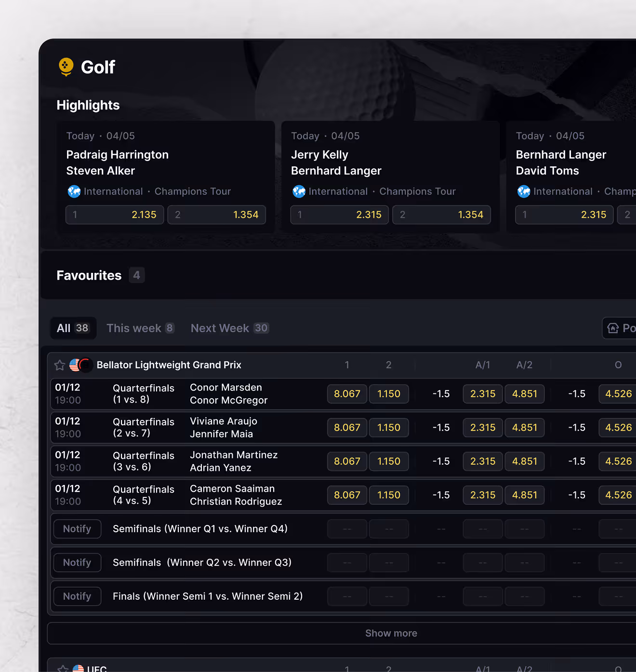The height and width of the screenshot is (672, 636).
Task: Pick 4.851 A/2 odds in Conor Marsden row
Action: pyautogui.click(x=525, y=394)
